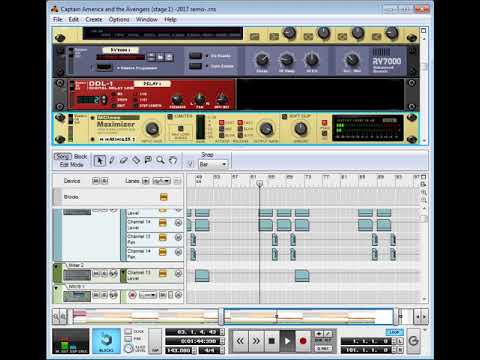Open the RV7000 patch browser button
Screen dimensions: 480x360
160,57
